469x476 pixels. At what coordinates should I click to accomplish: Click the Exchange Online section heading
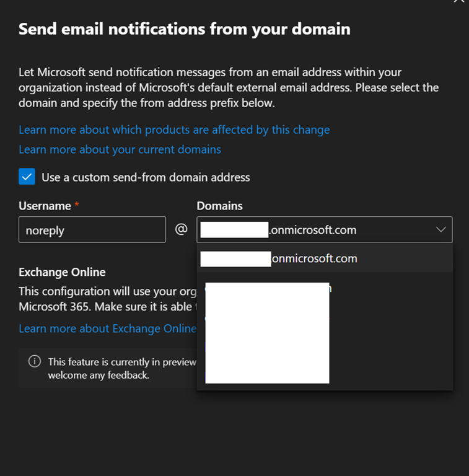pyautogui.click(x=62, y=272)
